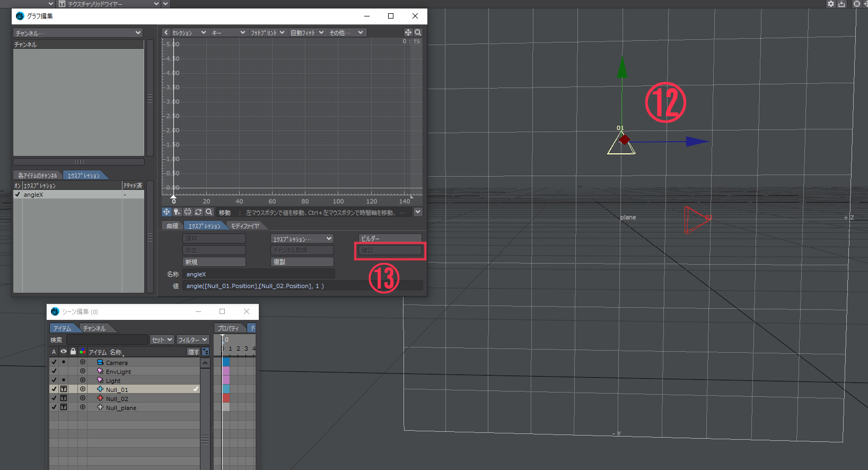The image size is (868, 470).
Task: Click the roll/rotate tool icon in graph toolbar
Action: (198, 212)
